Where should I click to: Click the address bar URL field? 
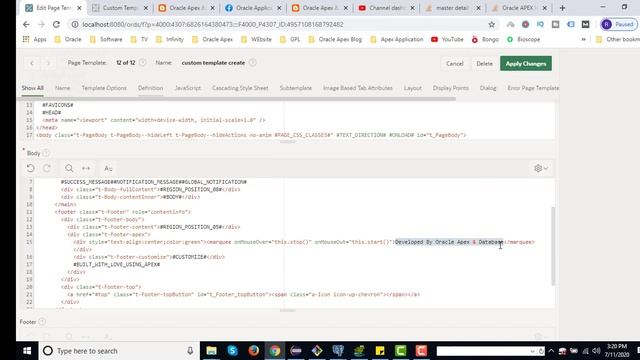[282, 24]
